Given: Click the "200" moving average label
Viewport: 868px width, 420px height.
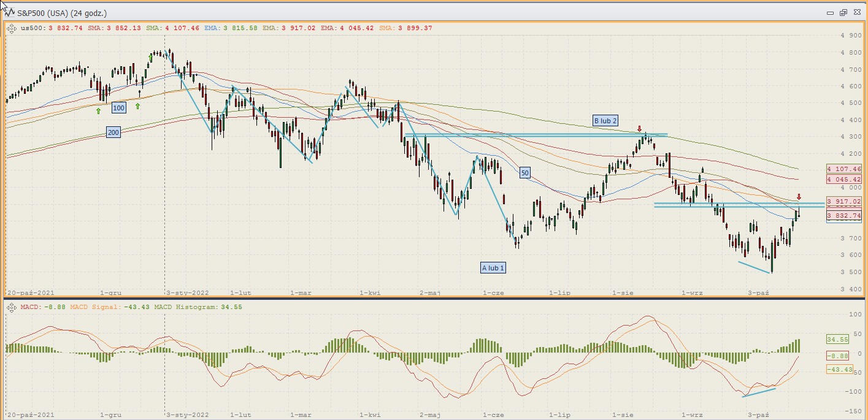Looking at the screenshot, I should coord(113,132).
